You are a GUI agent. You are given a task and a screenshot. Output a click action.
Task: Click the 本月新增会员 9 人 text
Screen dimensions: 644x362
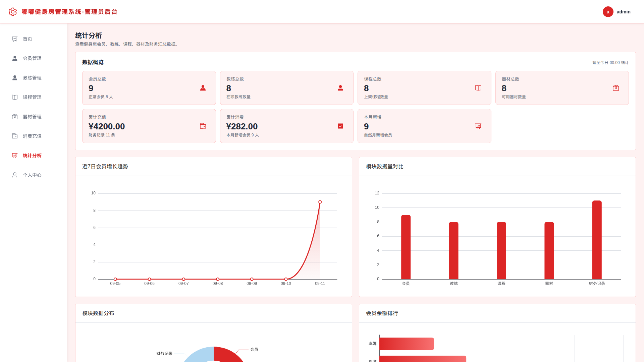(x=243, y=135)
